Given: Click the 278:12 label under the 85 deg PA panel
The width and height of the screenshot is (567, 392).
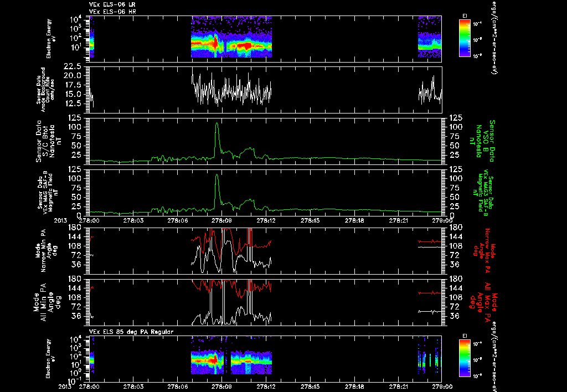Looking at the screenshot, I should (266, 386).
